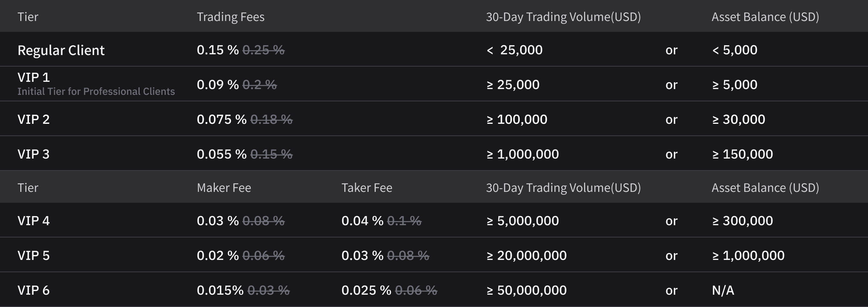Image resolution: width=868 pixels, height=307 pixels.
Task: Click the top 30-Day Trading Volume header
Action: [x=563, y=17]
